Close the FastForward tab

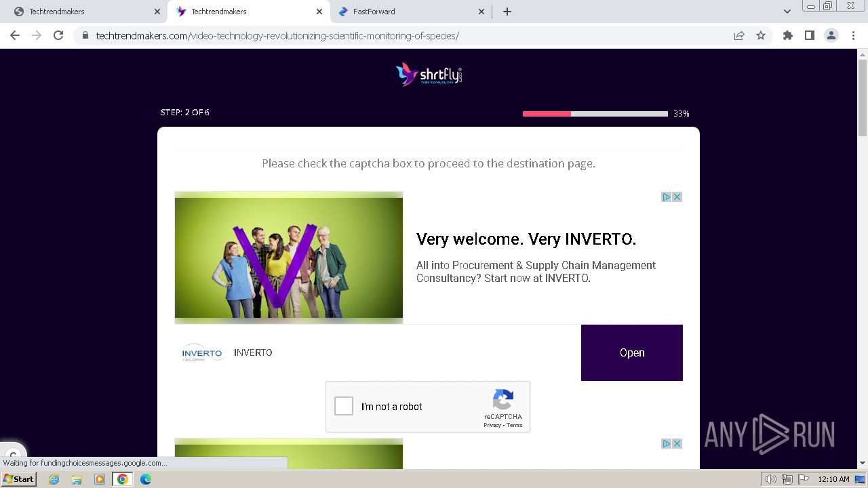(481, 12)
